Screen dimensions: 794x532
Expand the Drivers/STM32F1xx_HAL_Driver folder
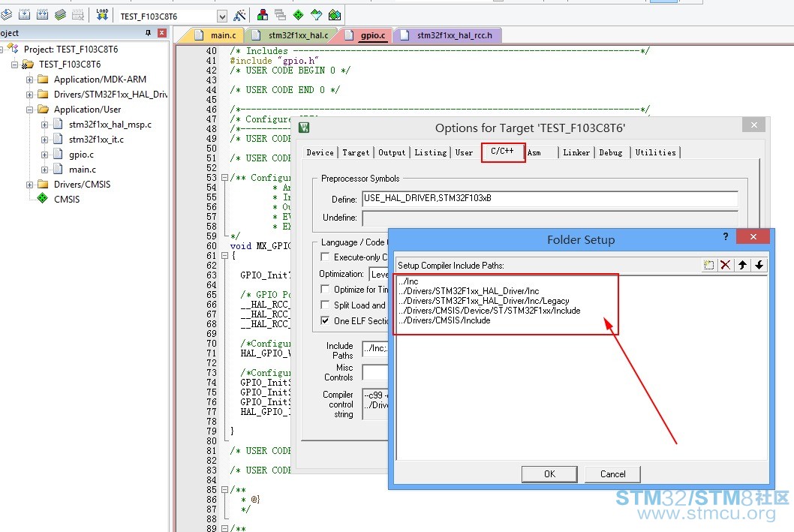(29, 95)
